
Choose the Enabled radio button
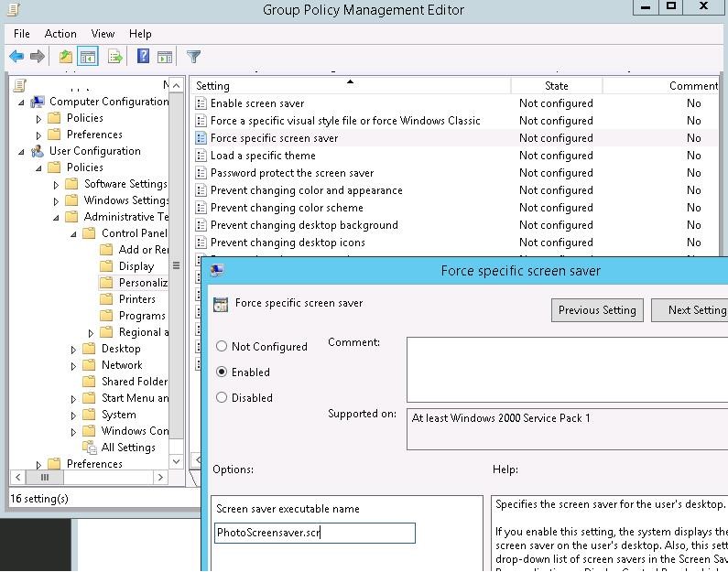(x=222, y=372)
